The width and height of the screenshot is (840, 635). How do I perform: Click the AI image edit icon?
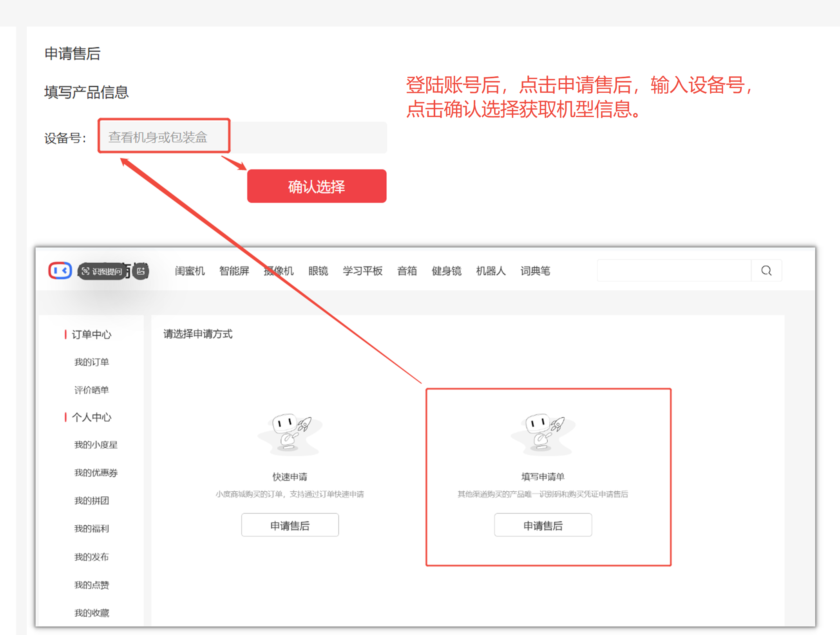141,271
